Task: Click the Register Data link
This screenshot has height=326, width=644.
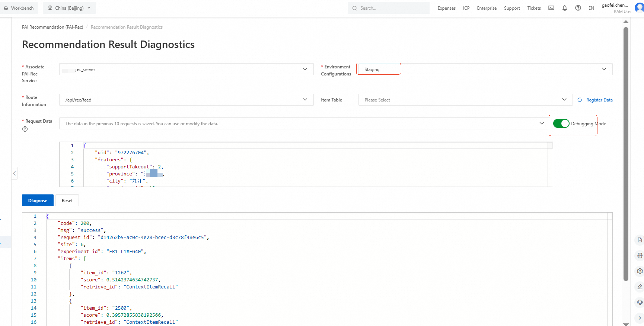Action: (x=599, y=100)
